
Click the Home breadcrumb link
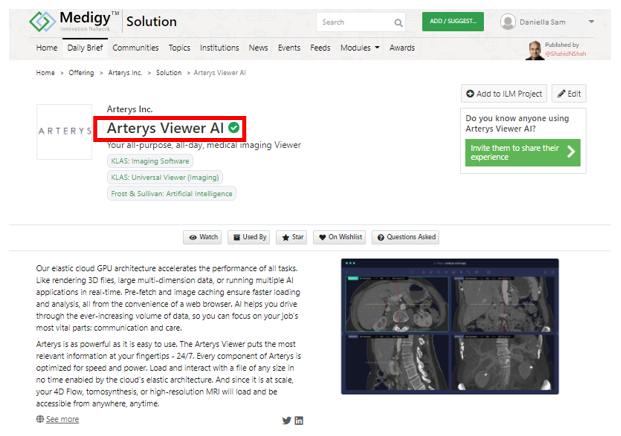[45, 73]
